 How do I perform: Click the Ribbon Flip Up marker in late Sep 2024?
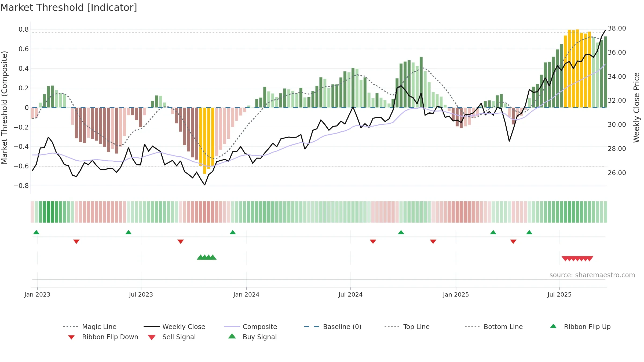point(401,232)
